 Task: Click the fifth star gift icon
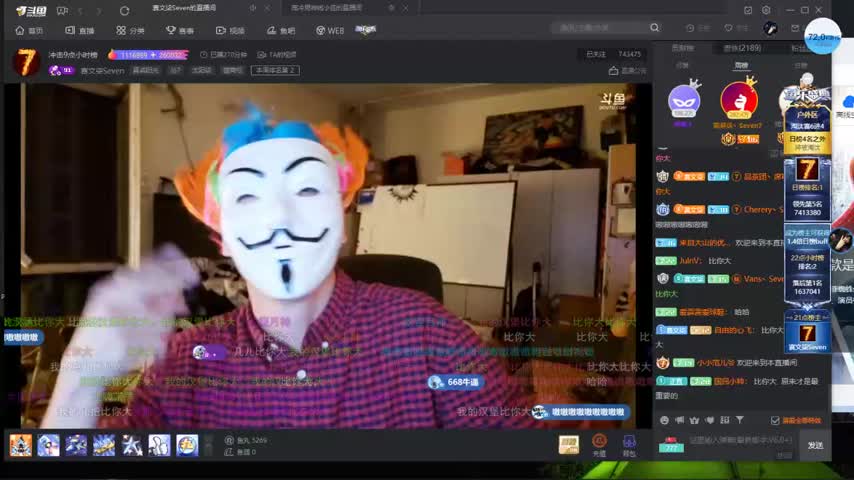pyautogui.click(x=132, y=445)
